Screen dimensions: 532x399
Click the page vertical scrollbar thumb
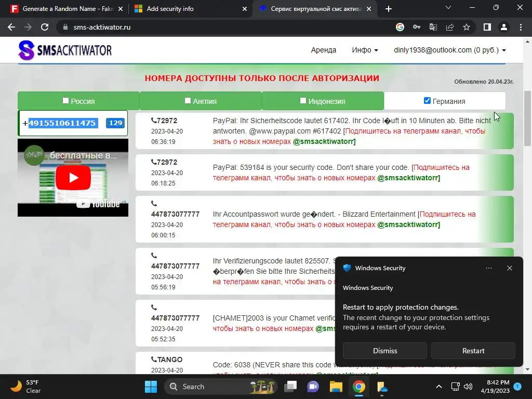click(527, 118)
